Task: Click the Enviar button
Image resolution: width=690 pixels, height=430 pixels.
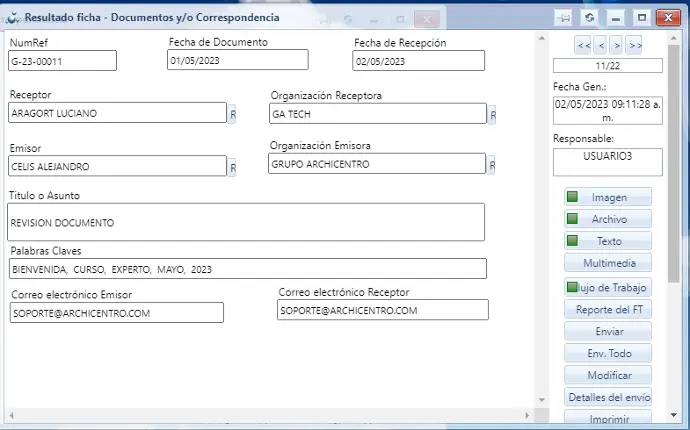Action: pos(608,331)
